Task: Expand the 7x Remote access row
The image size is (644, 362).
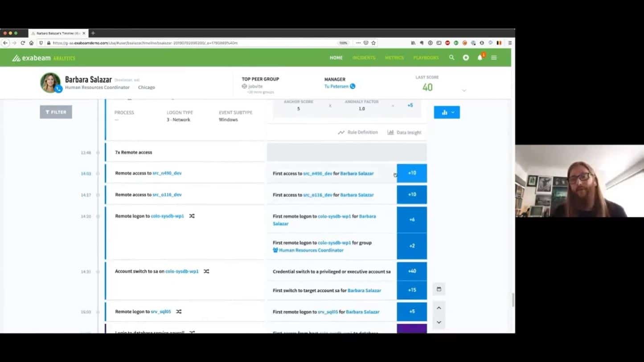Action: point(185,152)
